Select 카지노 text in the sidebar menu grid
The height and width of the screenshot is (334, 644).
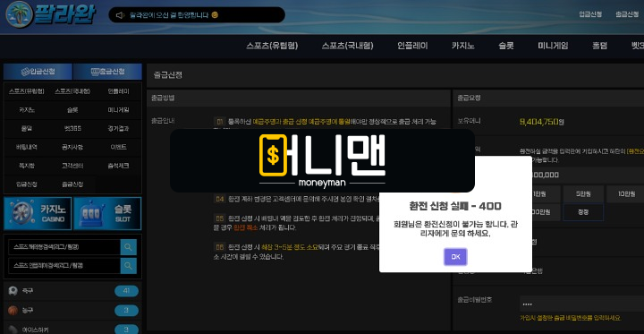coord(27,110)
